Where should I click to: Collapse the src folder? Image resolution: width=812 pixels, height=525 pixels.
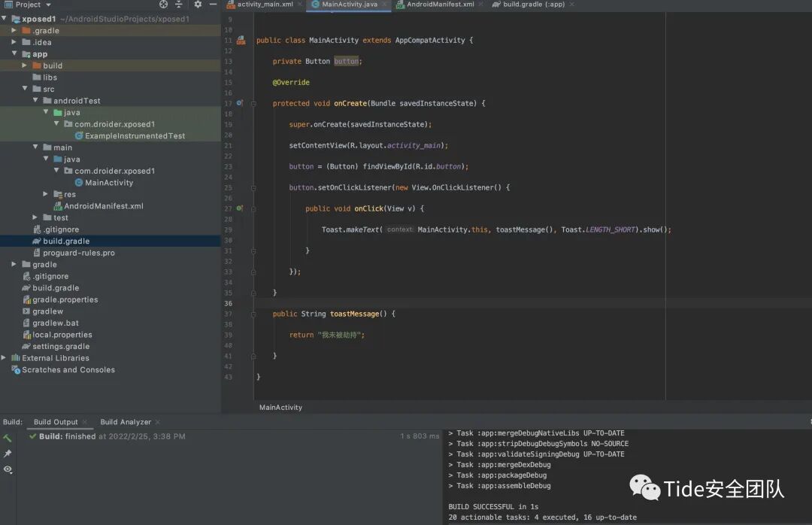coord(24,89)
